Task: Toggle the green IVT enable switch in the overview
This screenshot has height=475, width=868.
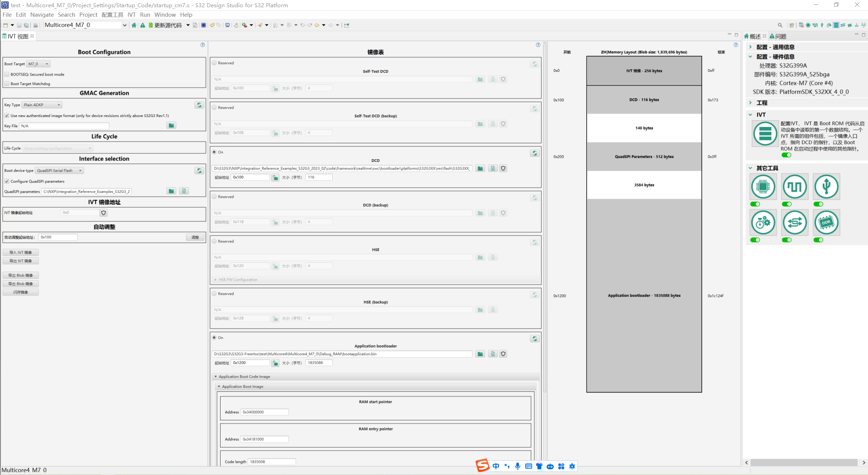Action: tap(787, 155)
